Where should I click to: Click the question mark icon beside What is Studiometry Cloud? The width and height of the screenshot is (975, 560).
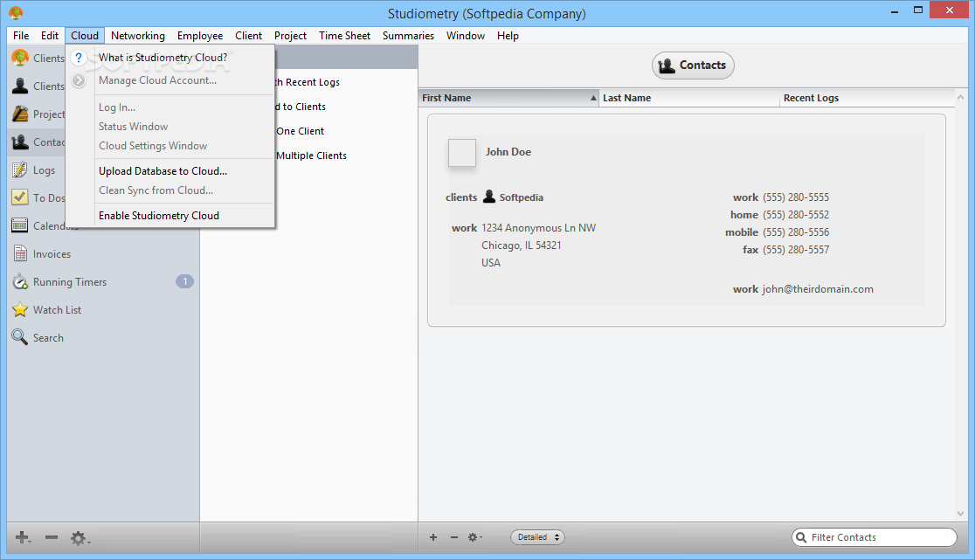79,58
